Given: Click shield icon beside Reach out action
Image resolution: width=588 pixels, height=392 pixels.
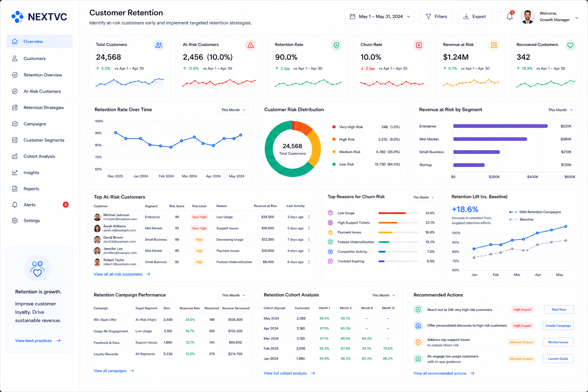Looking at the screenshot, I should tap(418, 310).
